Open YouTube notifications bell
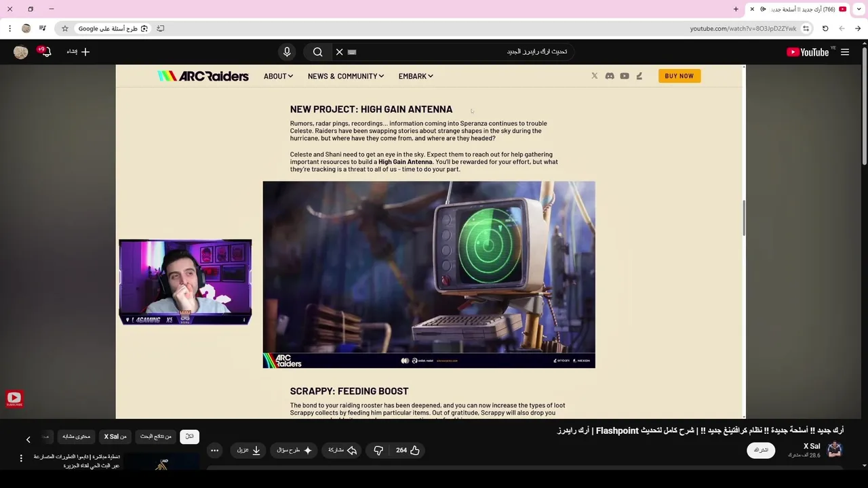 pyautogui.click(x=46, y=52)
